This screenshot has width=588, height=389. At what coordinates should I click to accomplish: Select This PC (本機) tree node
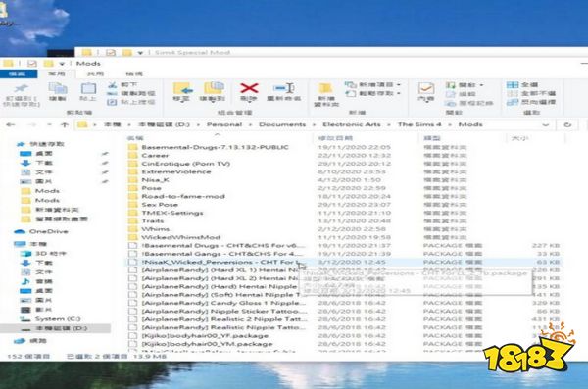(x=30, y=244)
